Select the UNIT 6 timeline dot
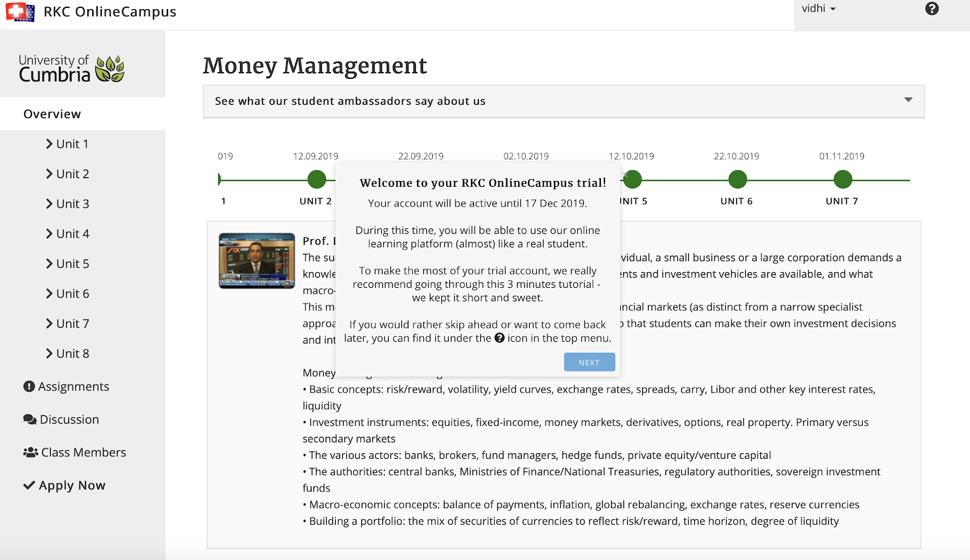 tap(737, 179)
